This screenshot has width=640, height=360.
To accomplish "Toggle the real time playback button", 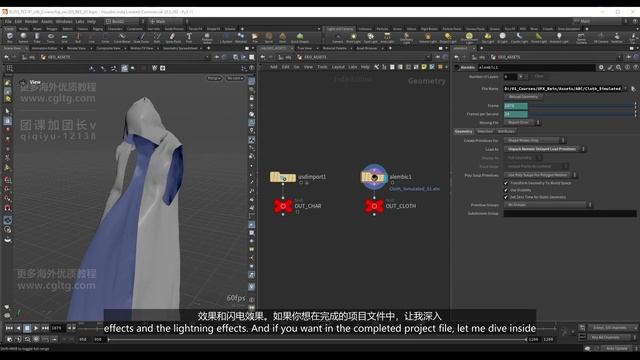I will coord(10,339).
